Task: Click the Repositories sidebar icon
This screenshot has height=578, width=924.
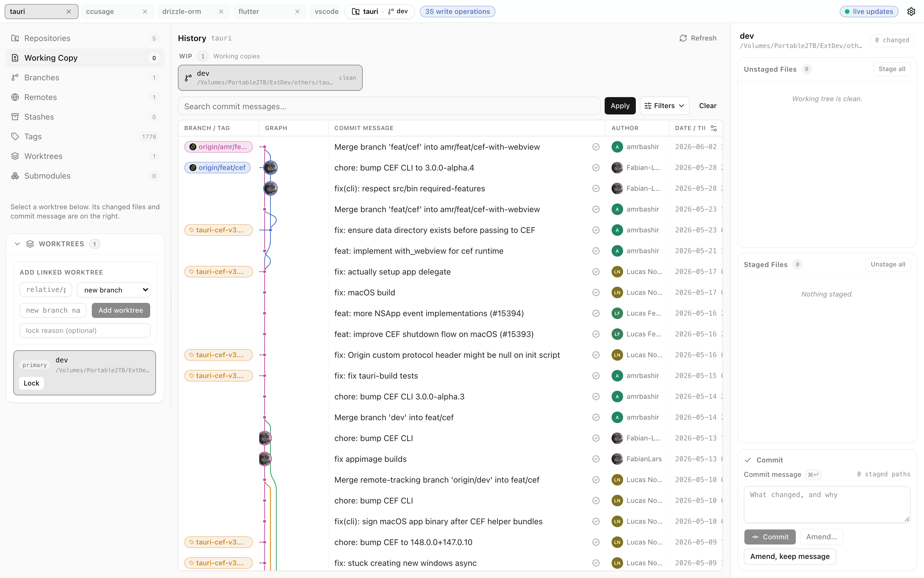Action: (15, 38)
